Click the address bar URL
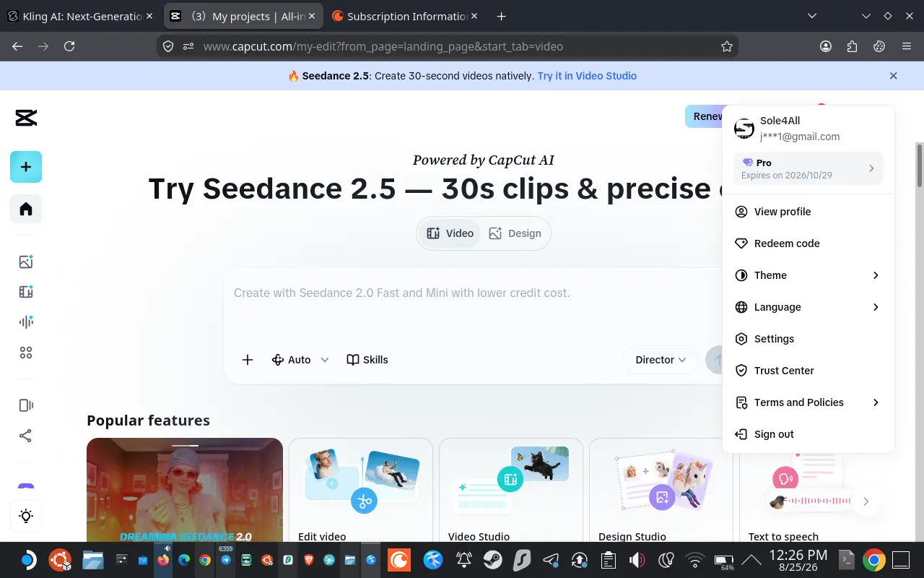924x578 pixels. tap(383, 46)
